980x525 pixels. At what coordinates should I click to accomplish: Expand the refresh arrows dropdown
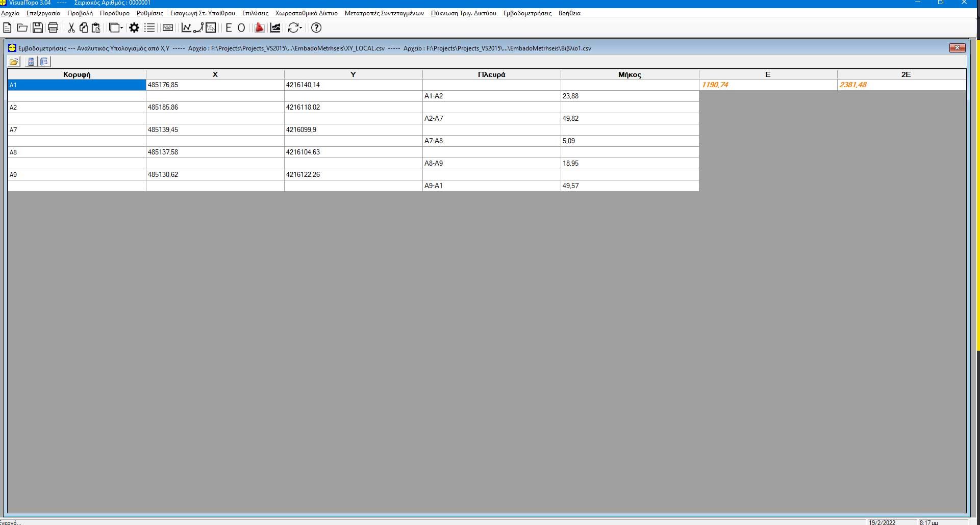[x=301, y=28]
